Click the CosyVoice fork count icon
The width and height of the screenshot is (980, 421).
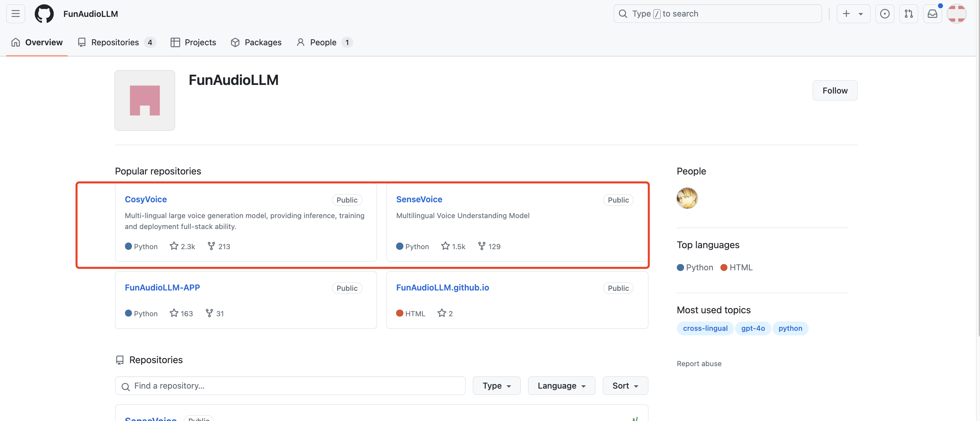(x=211, y=246)
